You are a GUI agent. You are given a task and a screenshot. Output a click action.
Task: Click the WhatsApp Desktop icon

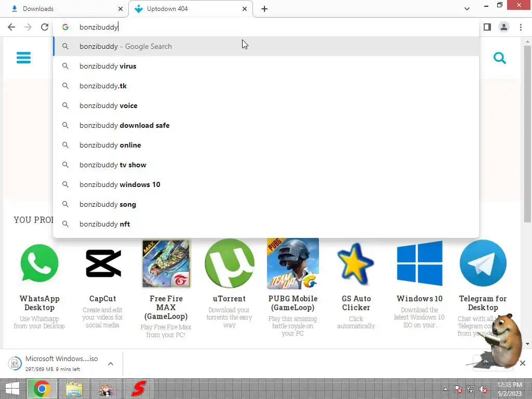[x=39, y=263]
